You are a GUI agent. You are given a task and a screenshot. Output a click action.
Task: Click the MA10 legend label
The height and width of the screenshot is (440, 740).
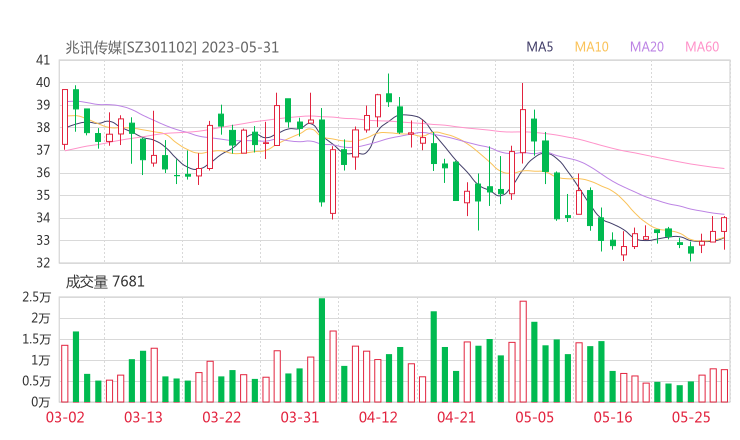click(x=591, y=47)
